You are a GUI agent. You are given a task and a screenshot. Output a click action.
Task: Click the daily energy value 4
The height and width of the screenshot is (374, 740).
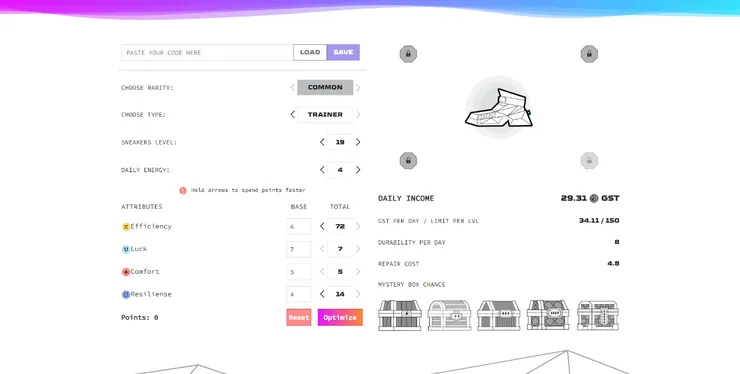click(340, 170)
